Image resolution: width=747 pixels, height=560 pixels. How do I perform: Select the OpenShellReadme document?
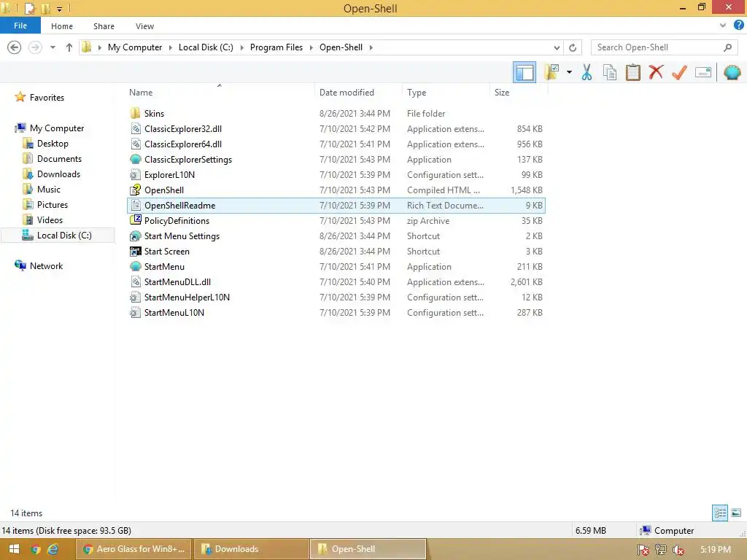click(336, 205)
